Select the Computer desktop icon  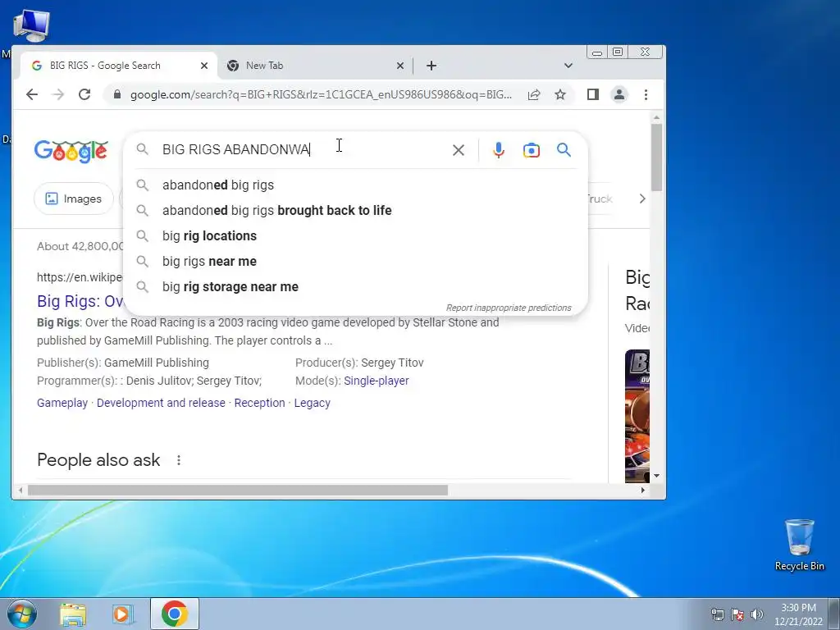32,25
